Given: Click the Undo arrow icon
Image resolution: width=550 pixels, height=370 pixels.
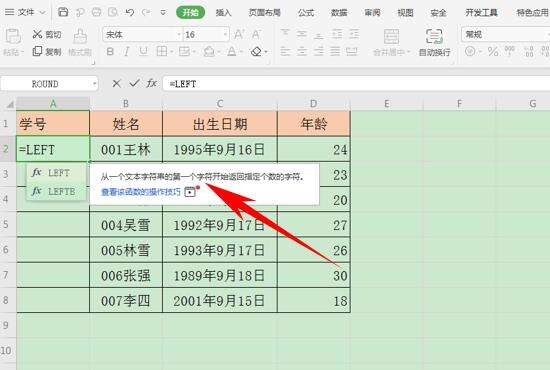Looking at the screenshot, I should (129, 12).
